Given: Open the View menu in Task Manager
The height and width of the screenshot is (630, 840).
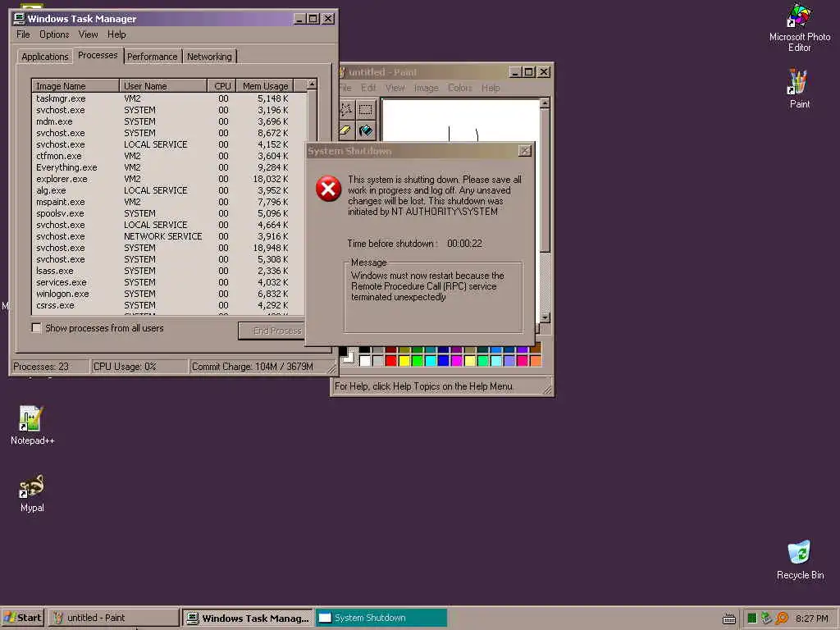Looking at the screenshot, I should coord(88,34).
